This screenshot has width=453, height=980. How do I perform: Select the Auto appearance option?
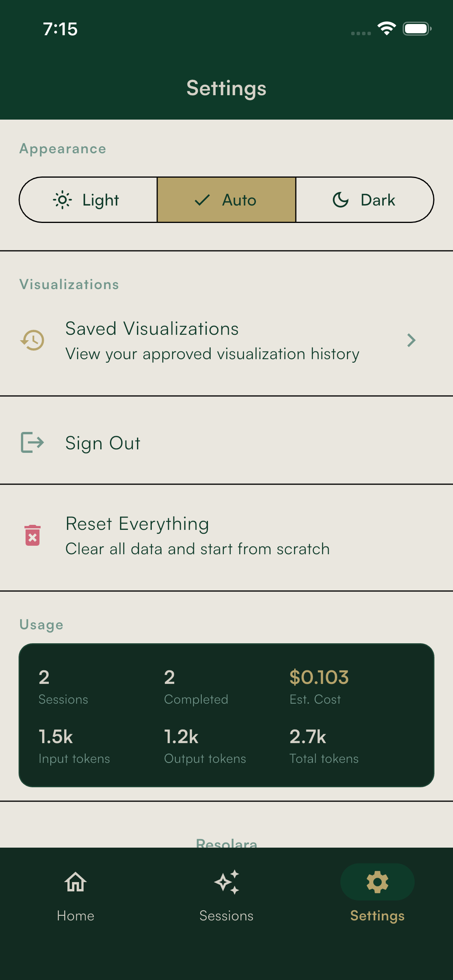226,200
